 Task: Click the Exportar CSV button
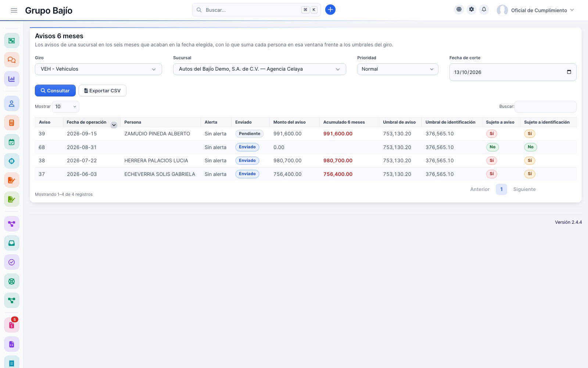(103, 91)
